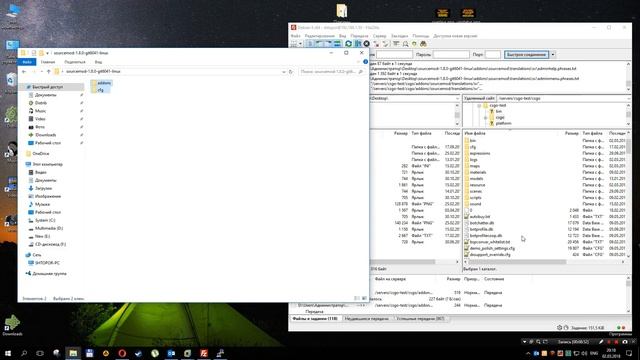Viewport: 640px width, 360px height.
Task: Open binoculars file search in FileZilla
Action: tap(423, 44)
